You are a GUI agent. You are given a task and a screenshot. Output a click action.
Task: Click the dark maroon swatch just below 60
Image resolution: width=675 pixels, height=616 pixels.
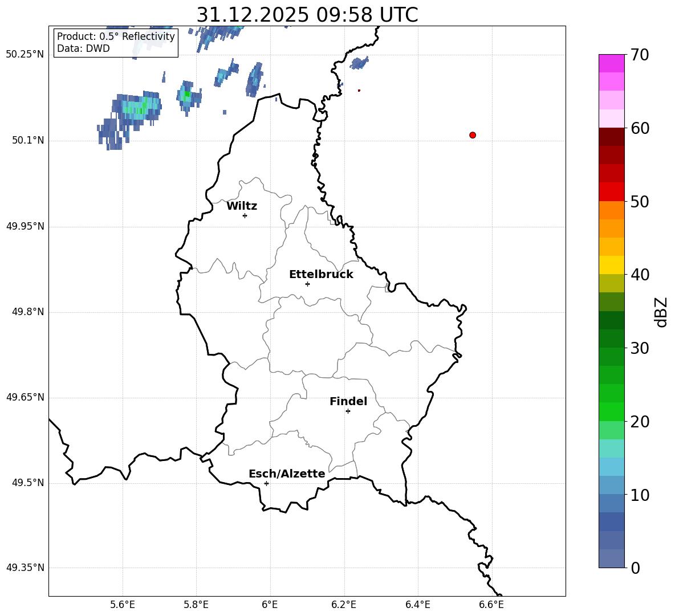[611, 137]
